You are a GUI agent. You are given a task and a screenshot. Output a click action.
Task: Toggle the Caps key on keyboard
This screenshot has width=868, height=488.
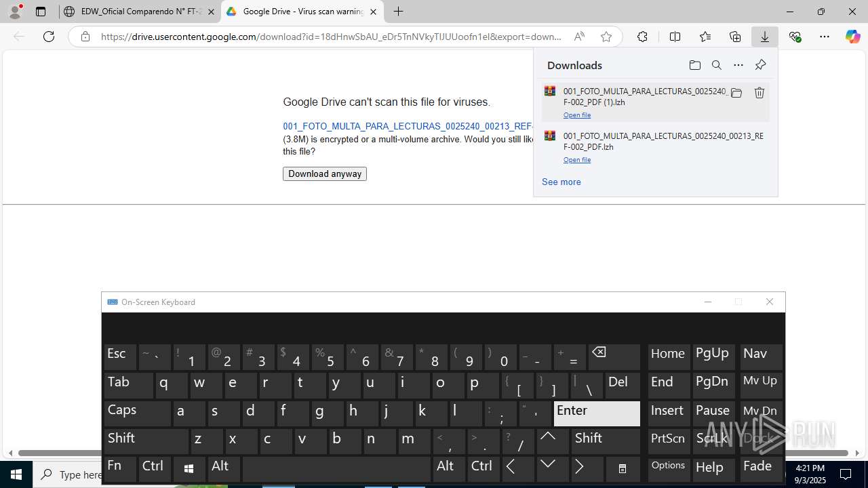click(x=138, y=413)
